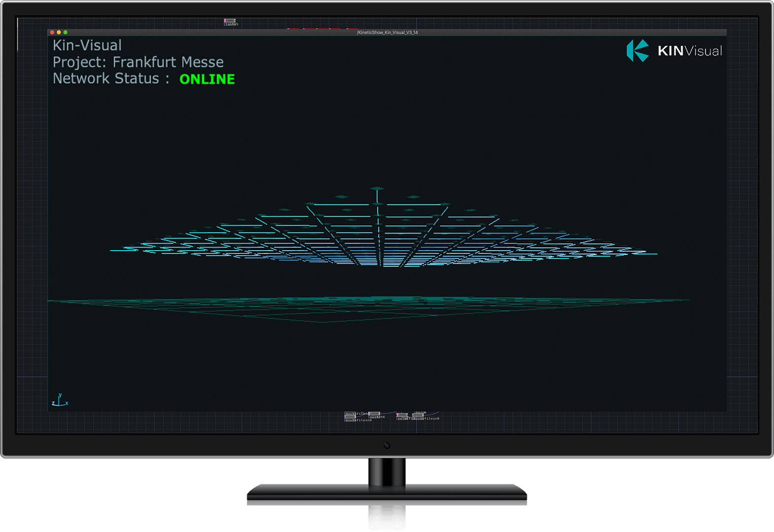Click the monitor's power indicator below the screen
This screenshot has height=532, width=774.
pos(387,445)
